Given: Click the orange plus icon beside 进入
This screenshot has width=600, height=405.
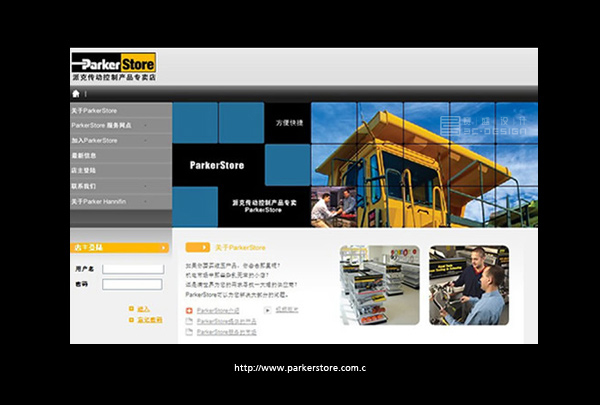Looking at the screenshot, I should (x=131, y=309).
